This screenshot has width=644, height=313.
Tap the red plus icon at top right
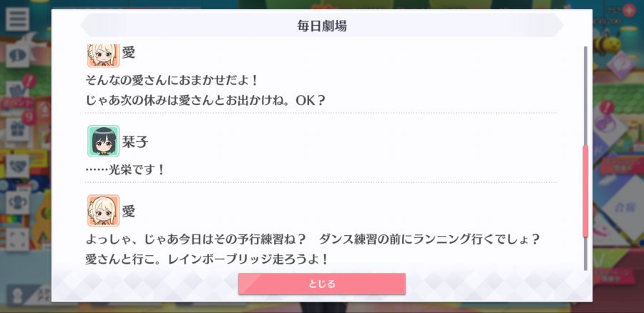629,10
